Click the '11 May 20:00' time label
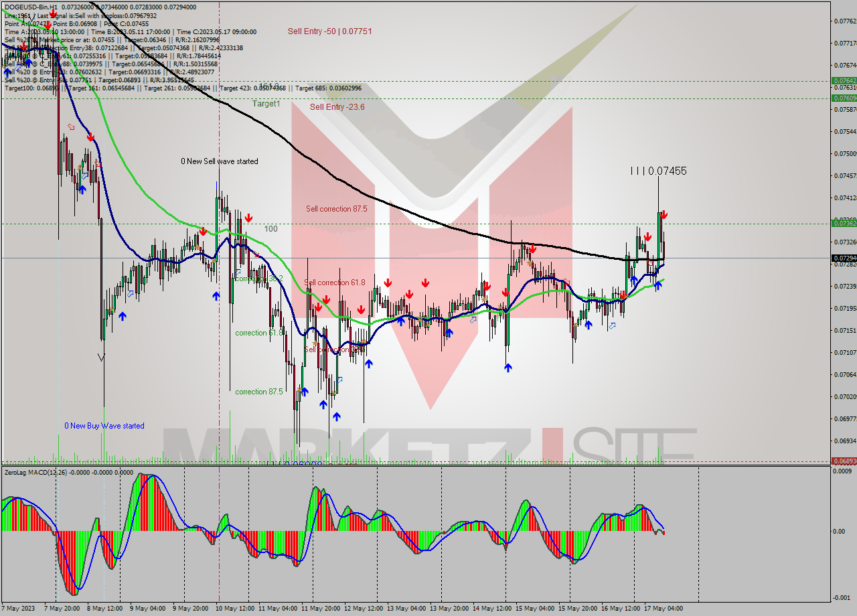Screen dimensions: 857x616 (x=321, y=609)
